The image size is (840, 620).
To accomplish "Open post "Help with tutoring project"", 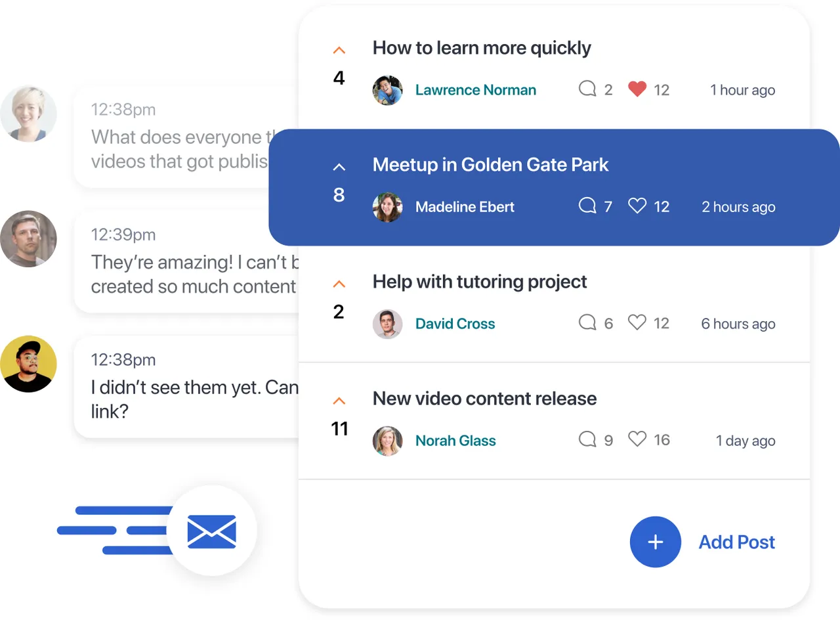I will click(x=480, y=282).
